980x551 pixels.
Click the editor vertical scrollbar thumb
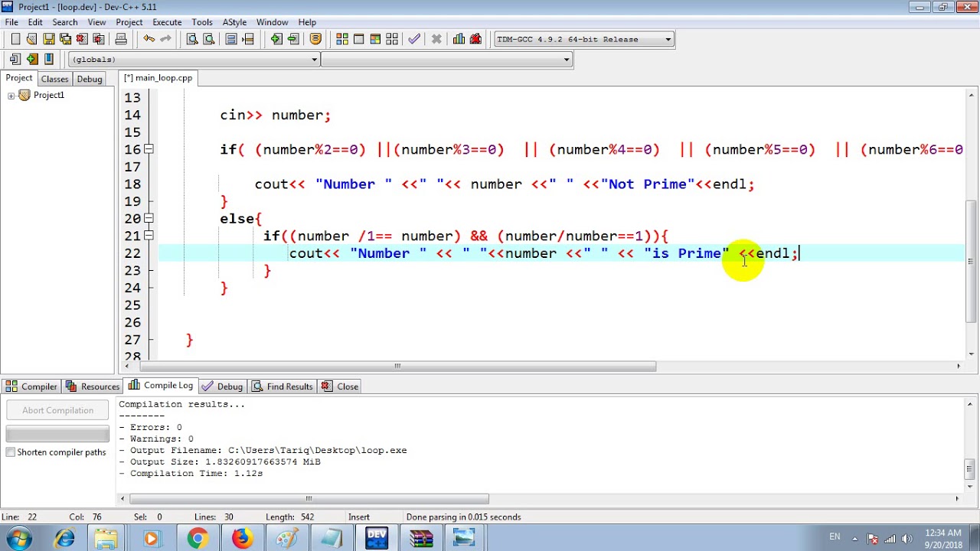click(x=972, y=261)
